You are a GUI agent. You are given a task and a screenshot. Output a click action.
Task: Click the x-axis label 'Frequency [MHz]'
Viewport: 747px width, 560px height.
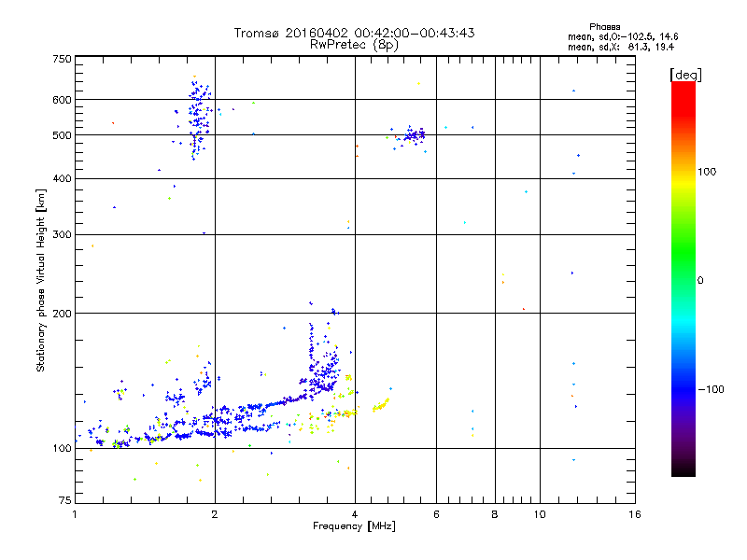coord(354,526)
